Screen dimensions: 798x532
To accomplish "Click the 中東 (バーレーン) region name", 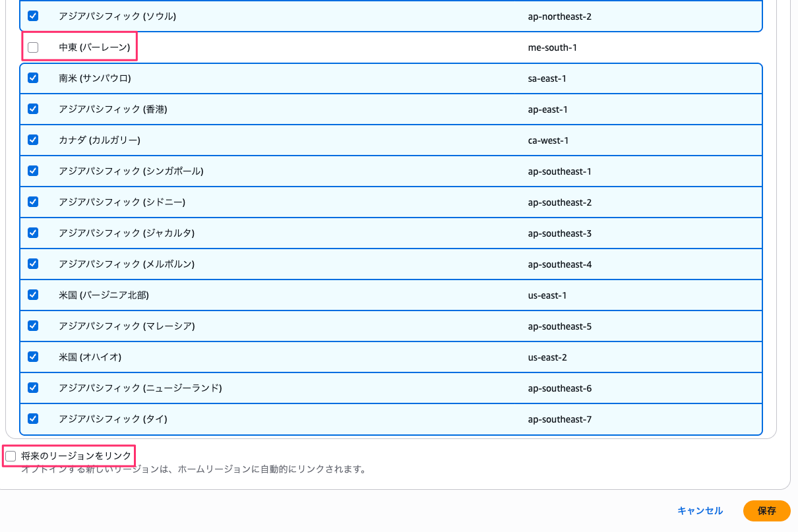I will [94, 47].
